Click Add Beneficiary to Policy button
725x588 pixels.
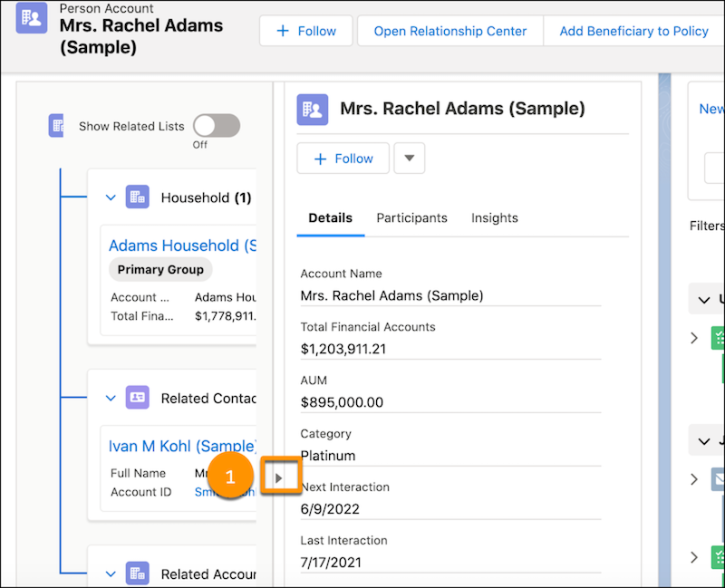coord(633,31)
